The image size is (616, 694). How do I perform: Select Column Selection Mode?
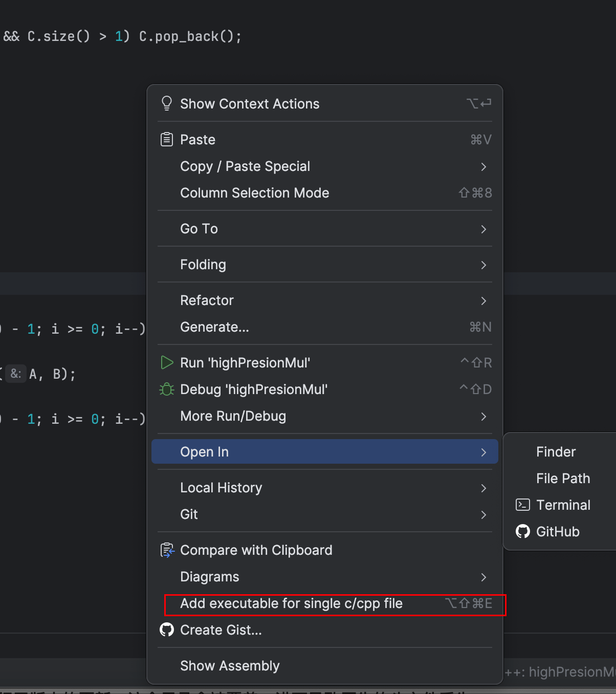[x=255, y=193]
